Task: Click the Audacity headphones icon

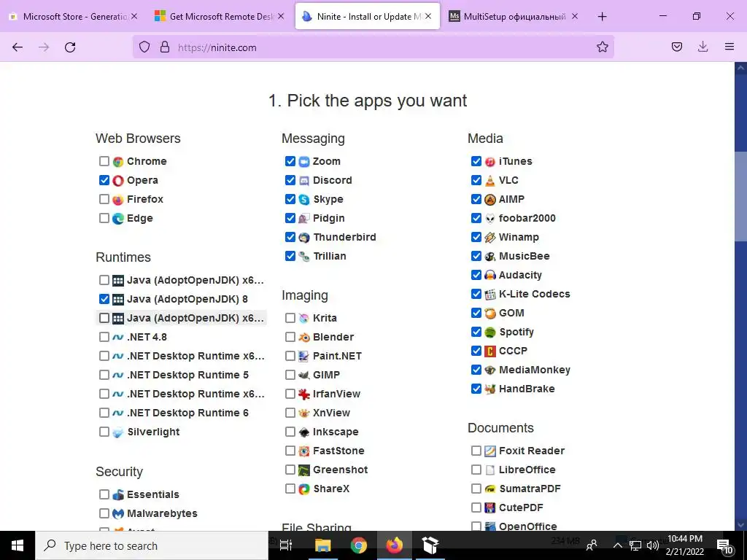Action: point(490,275)
